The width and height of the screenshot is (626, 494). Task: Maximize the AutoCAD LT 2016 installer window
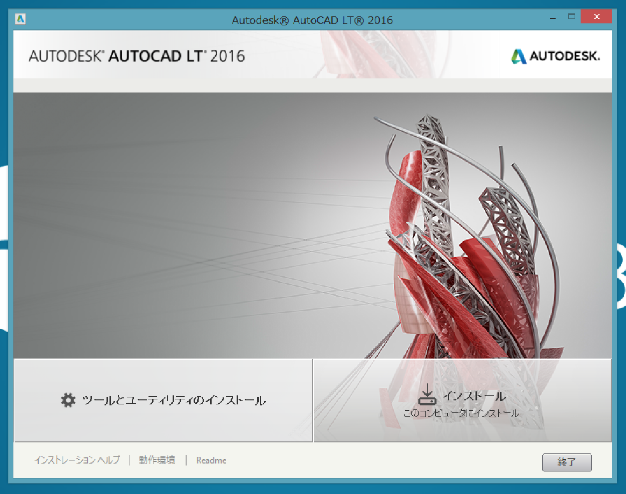click(571, 17)
